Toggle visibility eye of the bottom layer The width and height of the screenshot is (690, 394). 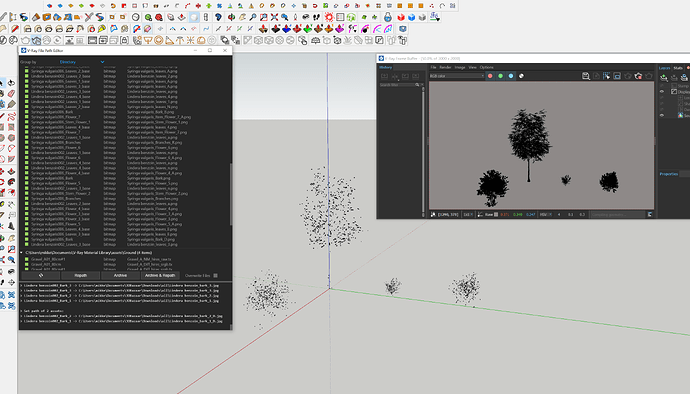point(662,115)
